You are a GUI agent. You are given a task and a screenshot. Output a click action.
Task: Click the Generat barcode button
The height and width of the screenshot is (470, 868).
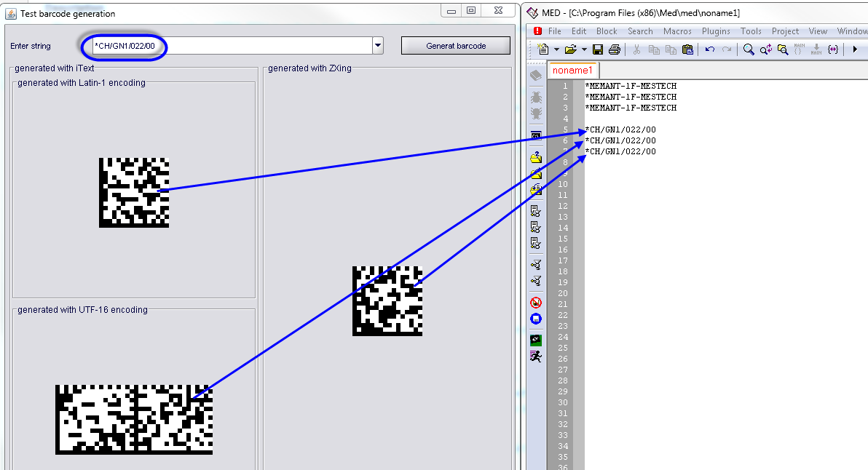pos(456,46)
